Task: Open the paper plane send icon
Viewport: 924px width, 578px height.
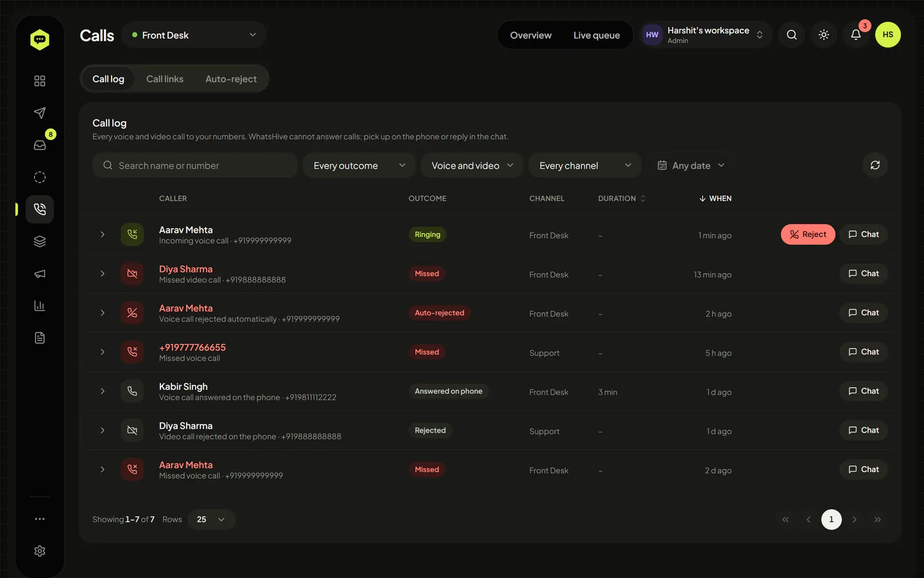Action: pyautogui.click(x=39, y=113)
